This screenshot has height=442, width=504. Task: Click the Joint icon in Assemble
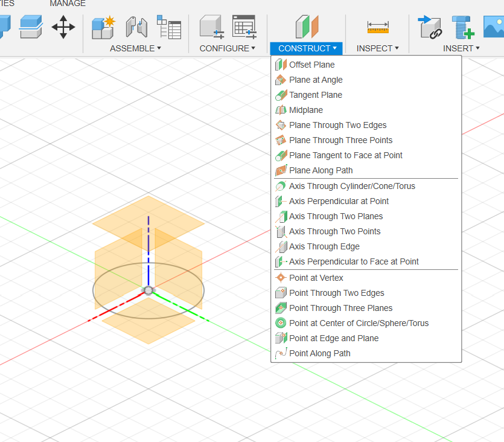pyautogui.click(x=136, y=27)
